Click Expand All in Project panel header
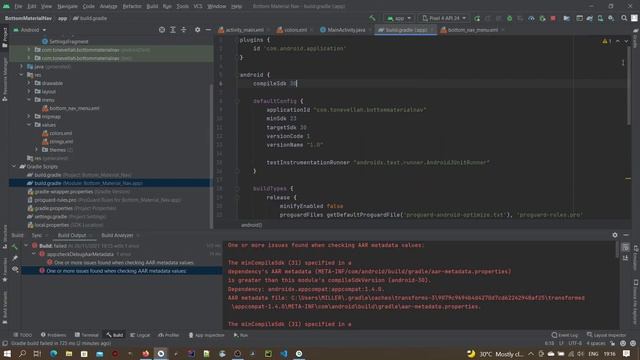Image resolution: width=640 pixels, height=360 pixels. [x=173, y=30]
